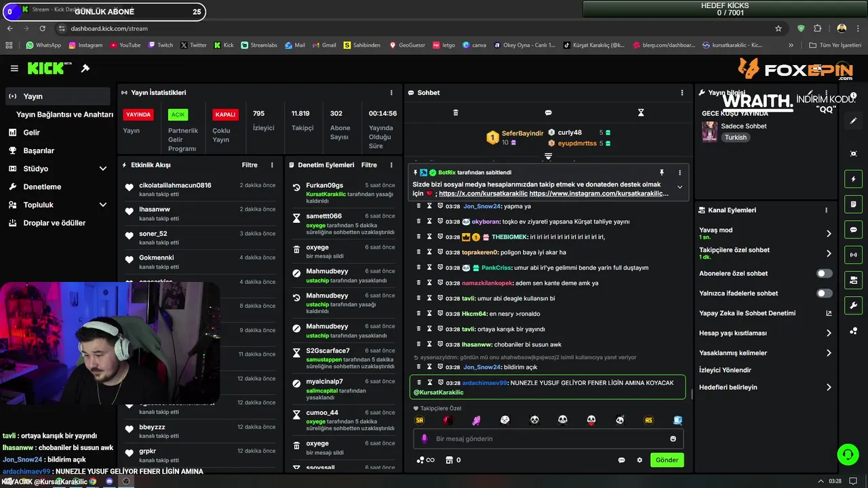Open the three-dot menu of the Sohbet panel

tap(682, 92)
